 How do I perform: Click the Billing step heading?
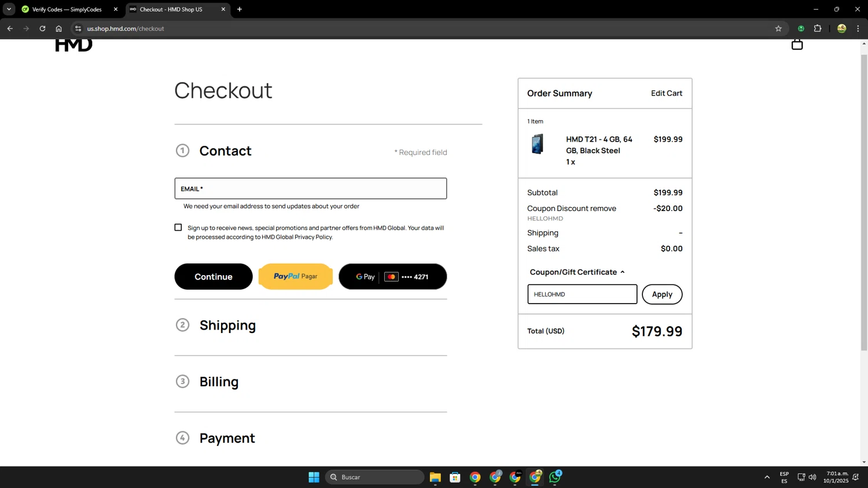[x=219, y=382]
